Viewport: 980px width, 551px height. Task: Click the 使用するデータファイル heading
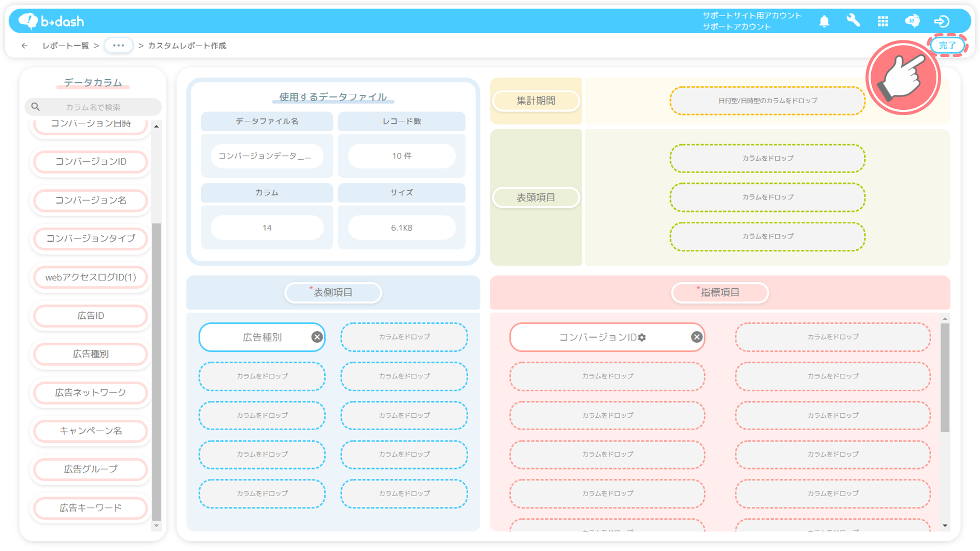tap(333, 97)
